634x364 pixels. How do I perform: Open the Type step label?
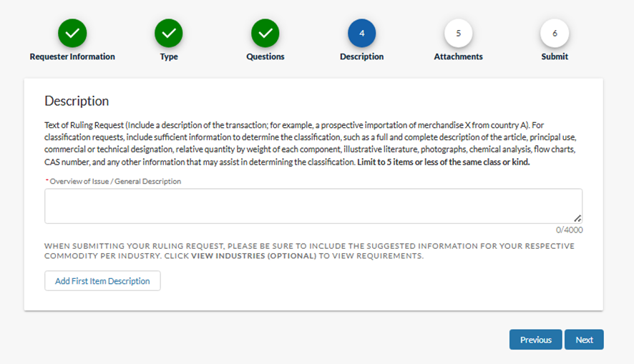pyautogui.click(x=169, y=56)
